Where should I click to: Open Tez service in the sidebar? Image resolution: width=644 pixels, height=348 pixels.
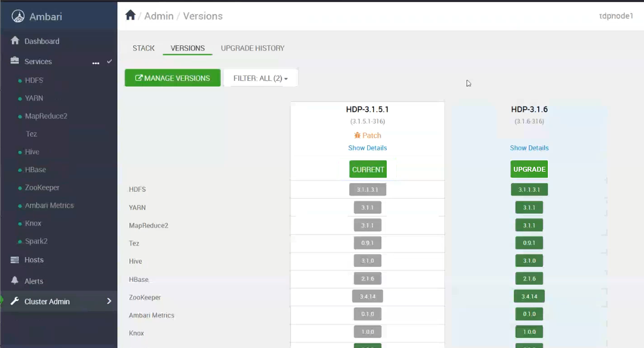coord(31,134)
